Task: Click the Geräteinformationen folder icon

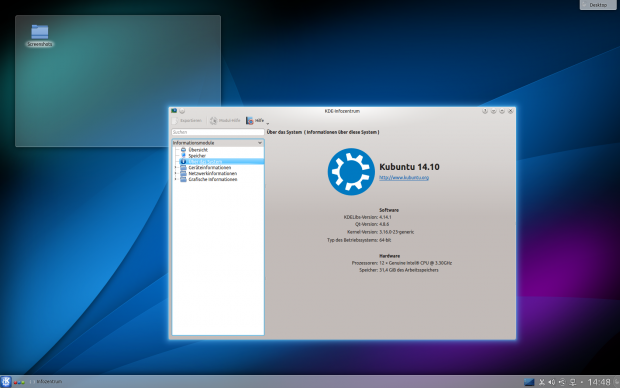Action: click(x=183, y=168)
